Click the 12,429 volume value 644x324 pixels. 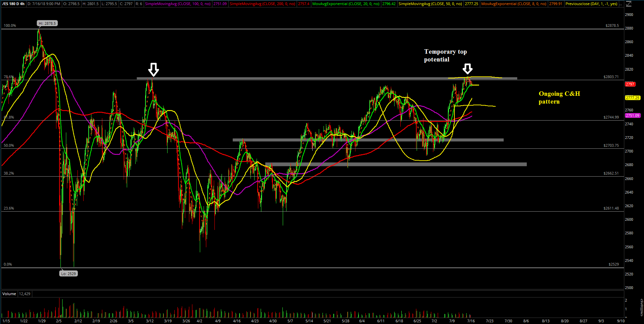tap(24, 294)
